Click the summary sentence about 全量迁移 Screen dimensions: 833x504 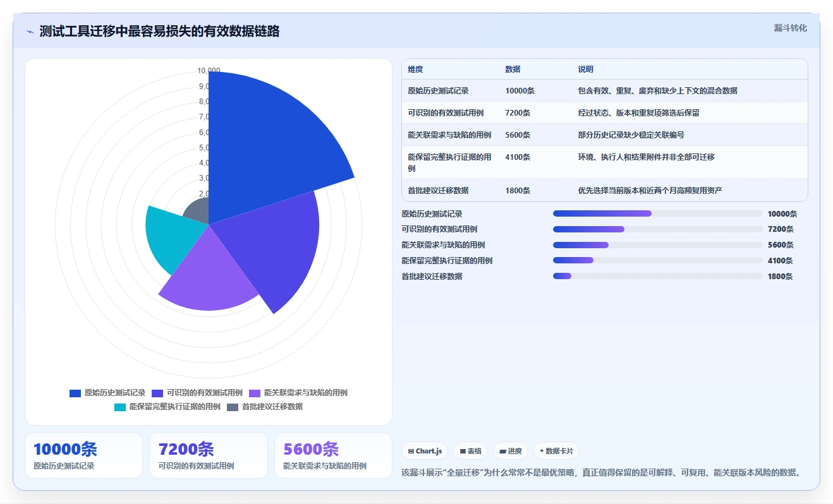601,472
